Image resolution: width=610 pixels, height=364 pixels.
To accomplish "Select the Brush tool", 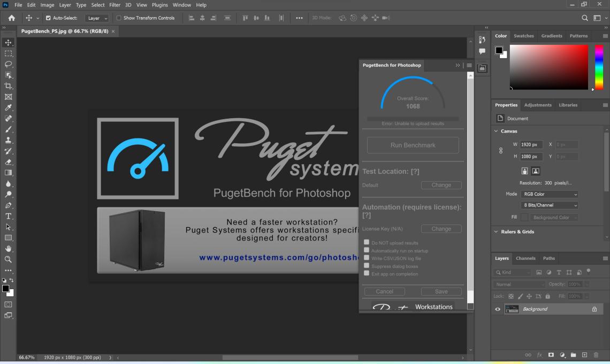I will click(x=8, y=129).
